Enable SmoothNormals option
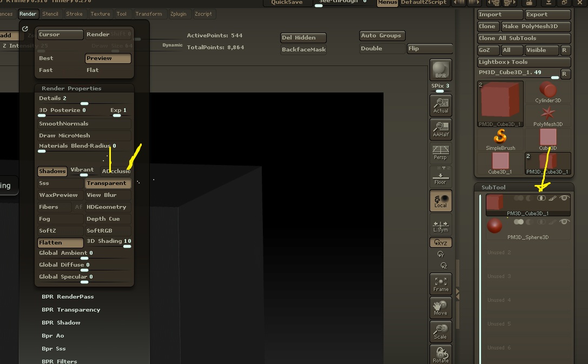 [x=84, y=124]
